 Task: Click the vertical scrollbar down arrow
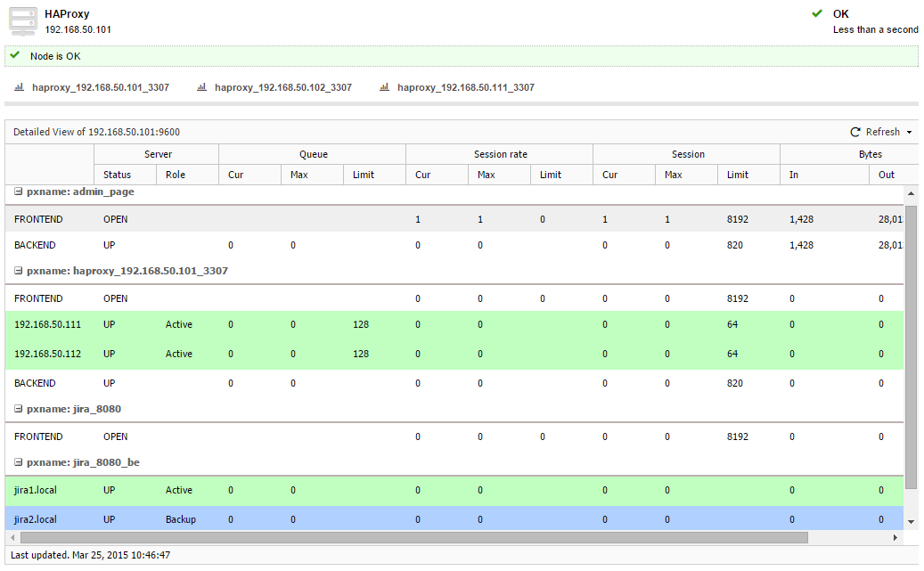[x=911, y=521]
